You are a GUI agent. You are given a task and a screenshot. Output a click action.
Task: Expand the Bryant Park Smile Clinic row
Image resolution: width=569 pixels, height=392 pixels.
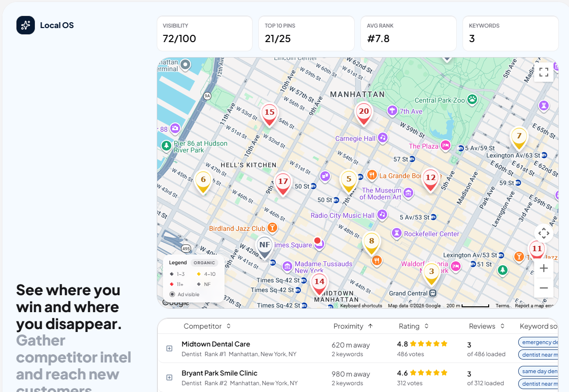coord(169,377)
